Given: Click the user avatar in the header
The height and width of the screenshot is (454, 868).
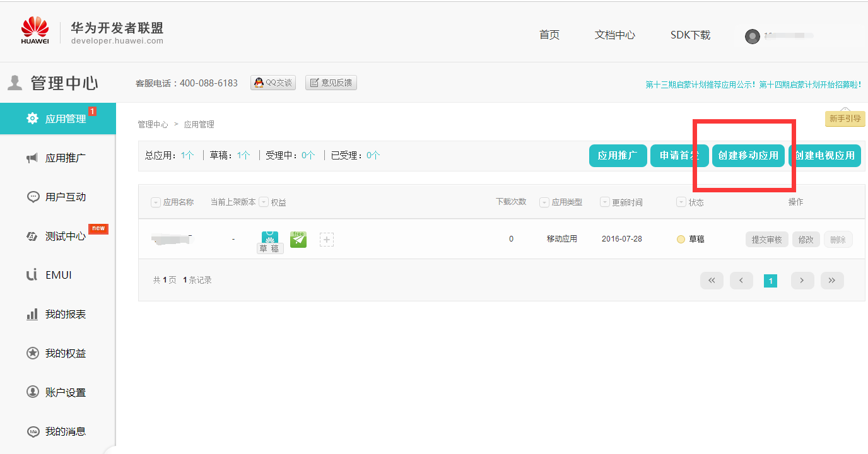Looking at the screenshot, I should point(752,37).
